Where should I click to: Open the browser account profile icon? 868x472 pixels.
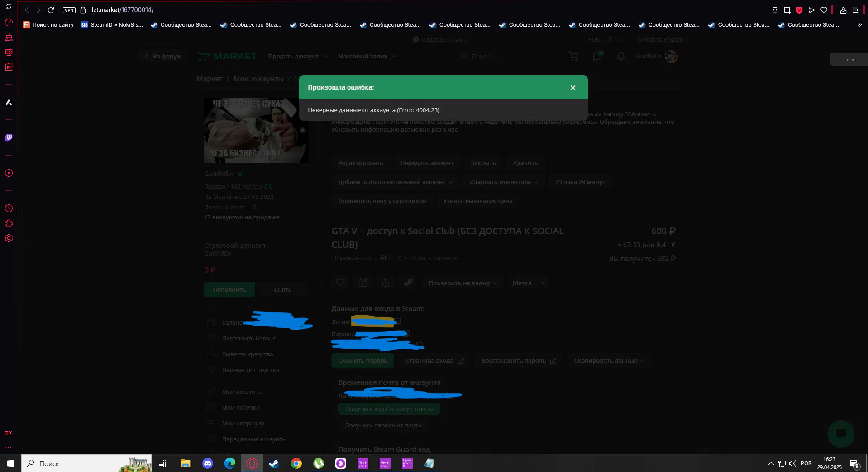coord(843,10)
